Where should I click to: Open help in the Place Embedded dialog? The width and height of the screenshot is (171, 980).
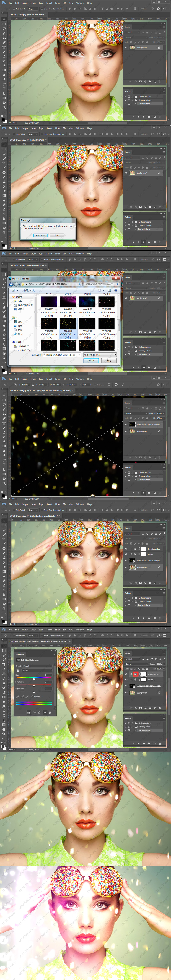coord(115,290)
